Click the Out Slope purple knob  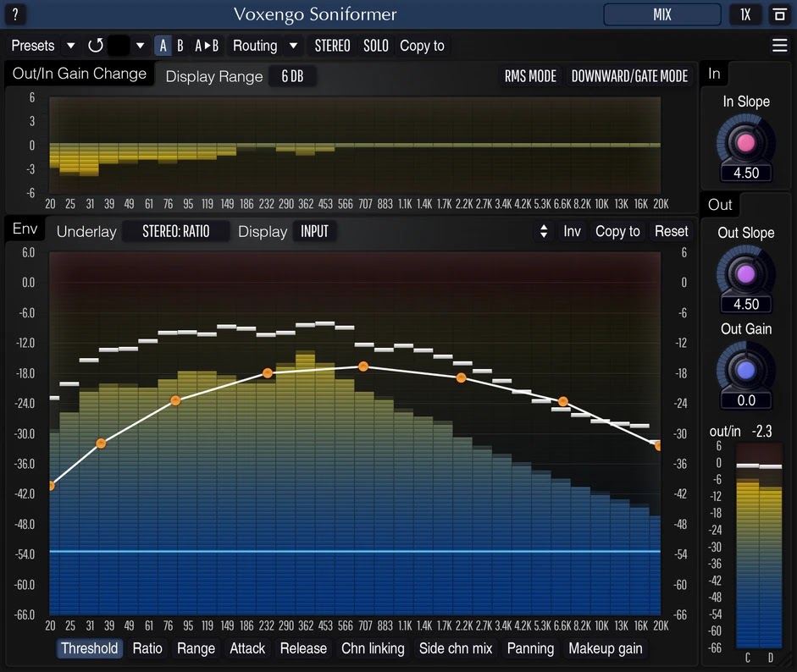pos(745,274)
